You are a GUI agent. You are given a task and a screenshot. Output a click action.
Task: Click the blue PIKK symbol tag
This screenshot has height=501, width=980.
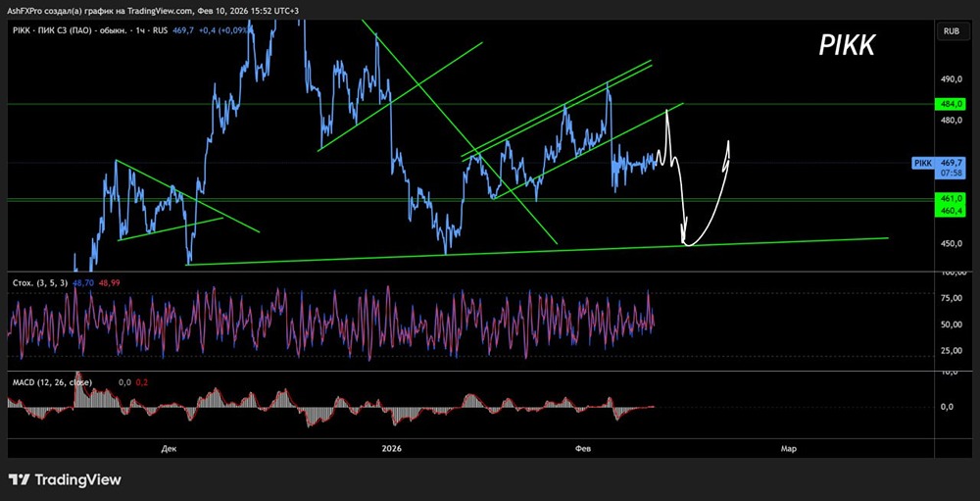[923, 163]
